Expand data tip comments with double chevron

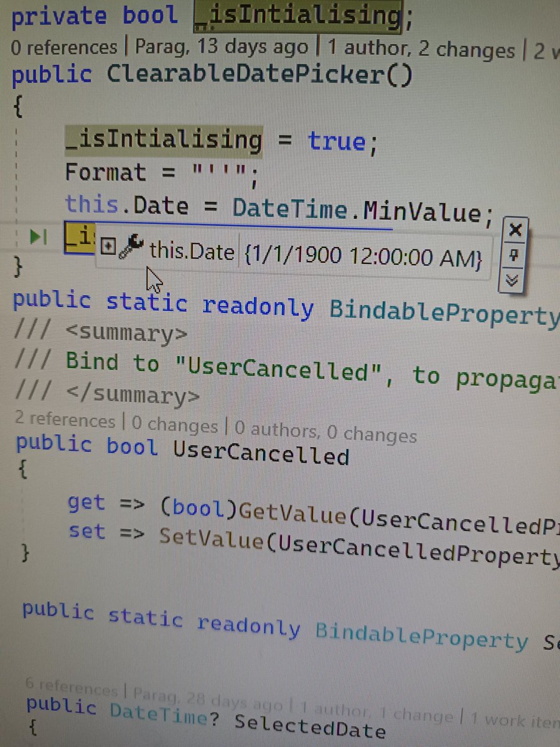(513, 281)
